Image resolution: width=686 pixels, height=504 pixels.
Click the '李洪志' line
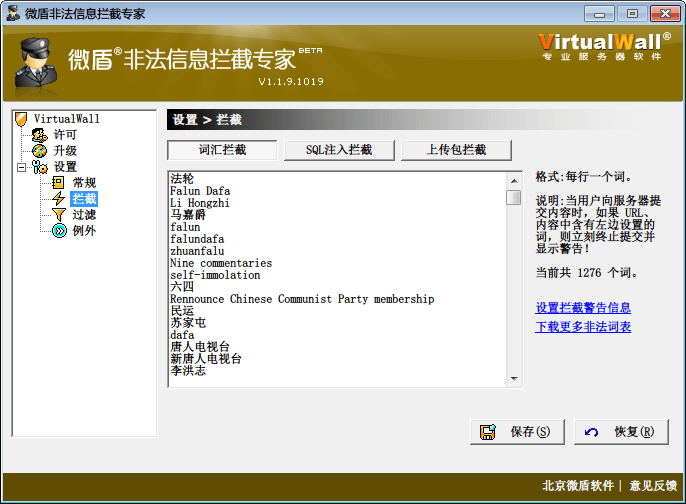point(188,371)
